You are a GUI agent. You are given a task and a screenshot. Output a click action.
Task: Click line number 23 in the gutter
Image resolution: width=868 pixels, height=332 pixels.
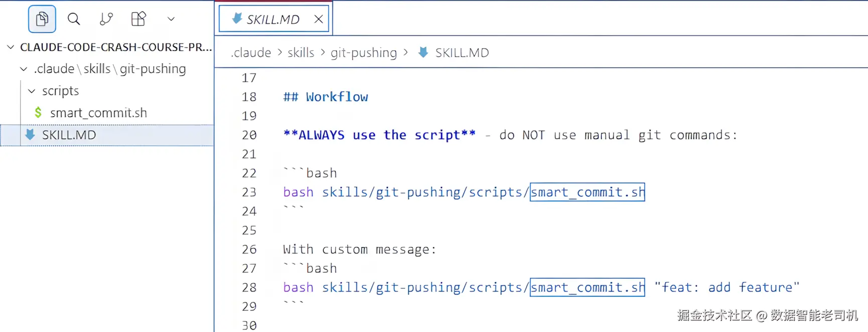pos(249,192)
